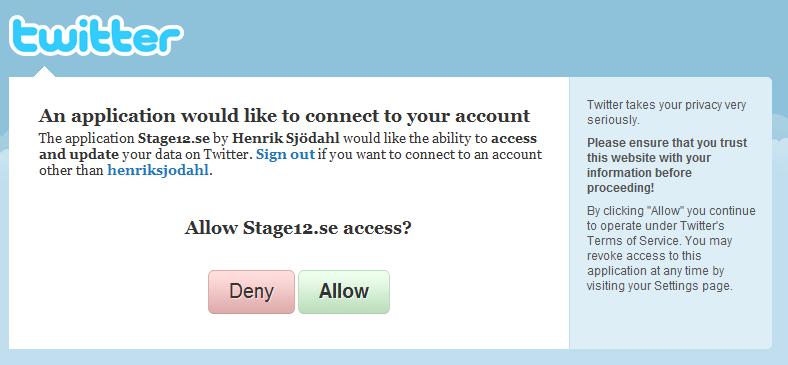The image size is (788, 365).
Task: Allow Stage12.se access to the account
Action: tap(344, 292)
